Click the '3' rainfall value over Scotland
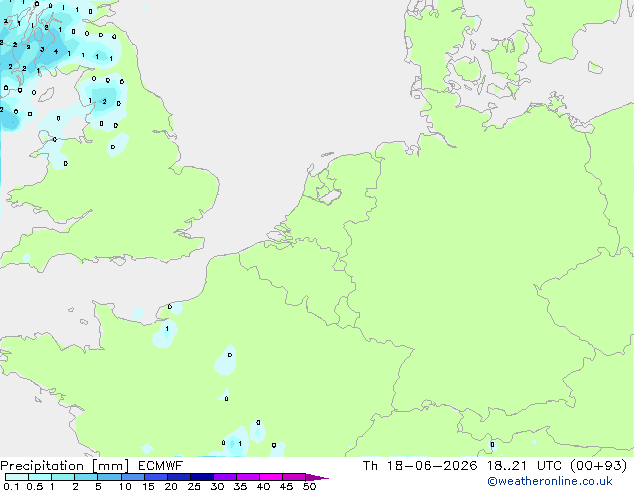Screen dimensions: 634x490 tap(42, 50)
